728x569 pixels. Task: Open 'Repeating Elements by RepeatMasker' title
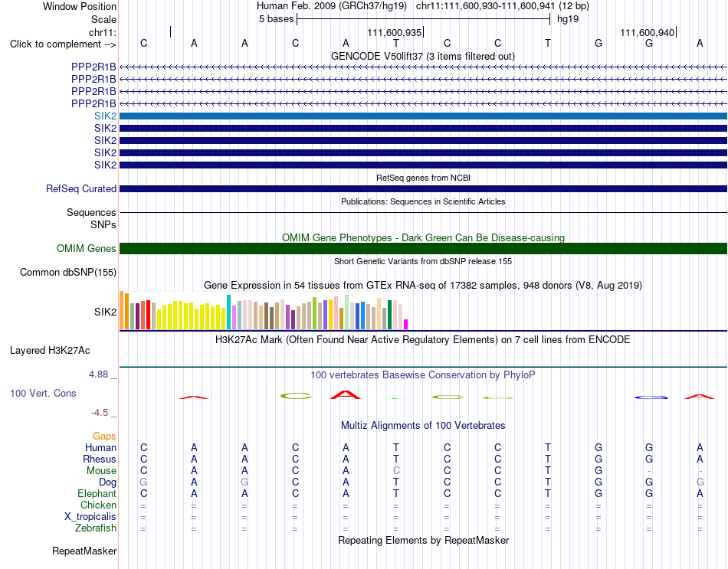[423, 541]
